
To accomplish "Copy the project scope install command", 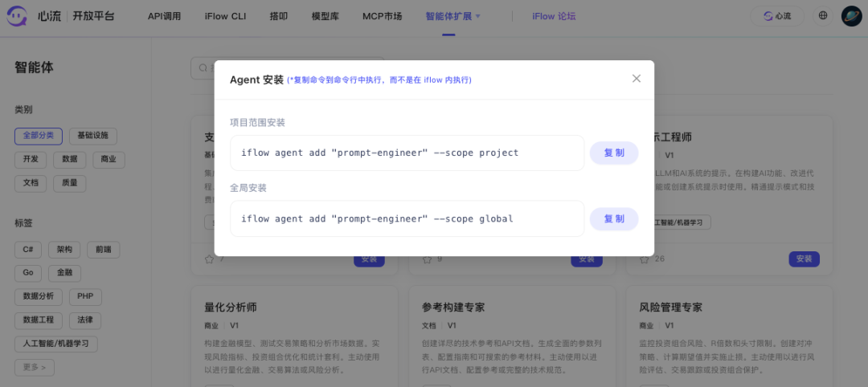I will click(614, 153).
